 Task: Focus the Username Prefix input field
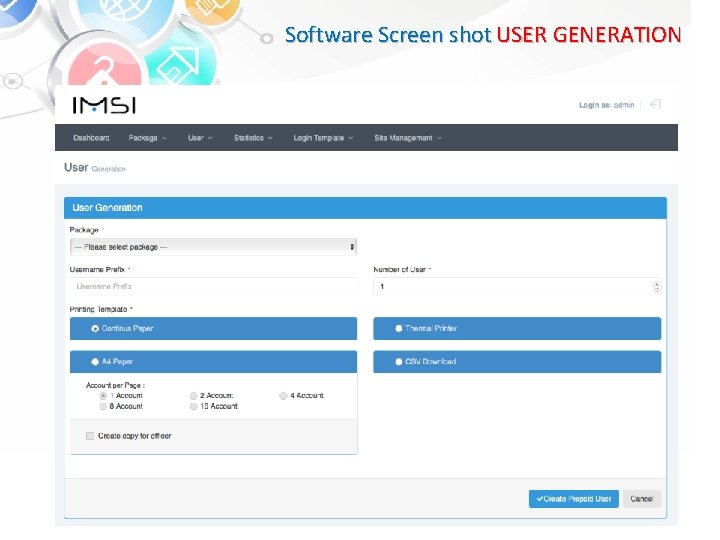(214, 287)
